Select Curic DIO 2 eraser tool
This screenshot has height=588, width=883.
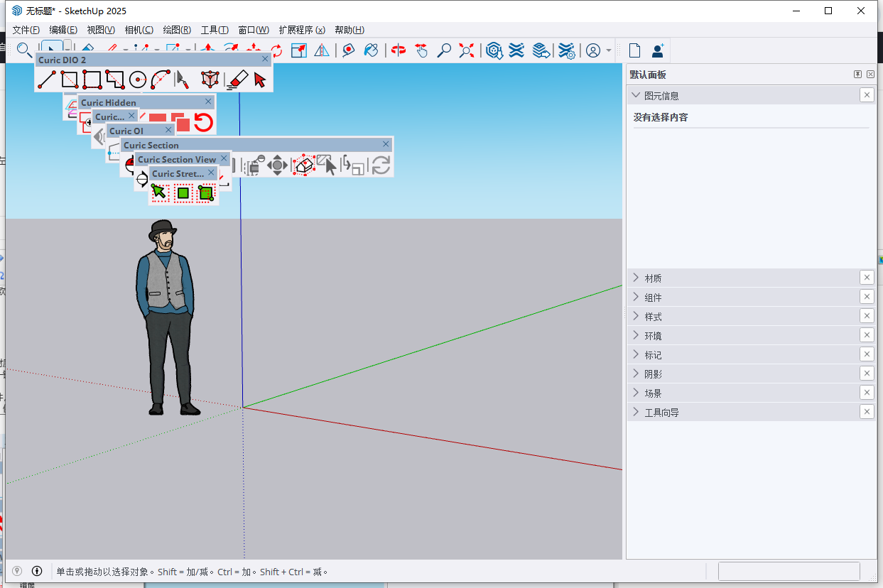(238, 79)
